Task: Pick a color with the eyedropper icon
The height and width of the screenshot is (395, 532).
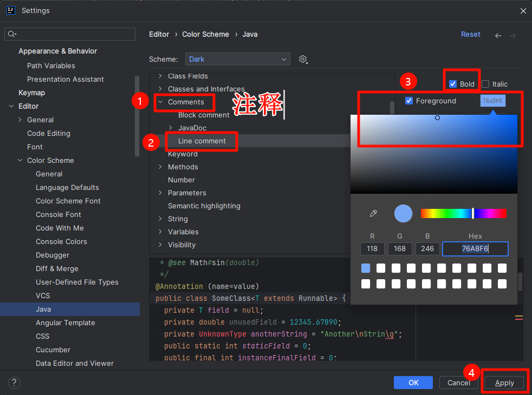Action: [373, 213]
